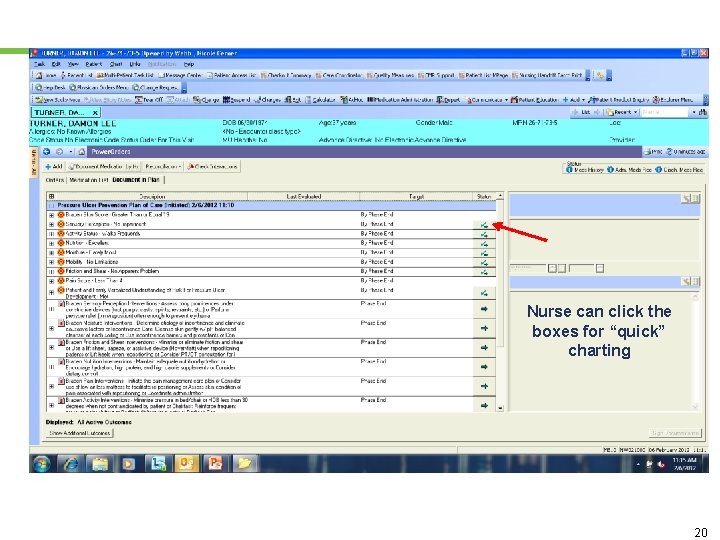Click the Home toolbar icon
The image size is (720, 540).
click(x=46, y=75)
